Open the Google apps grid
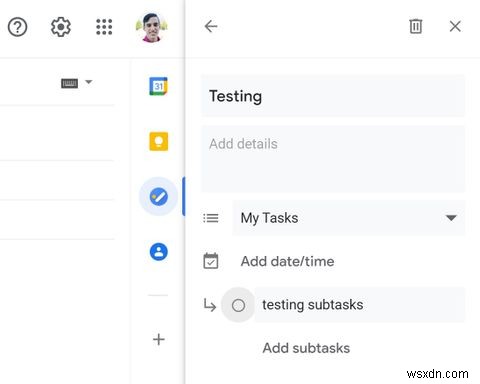Screen dimensions: 480x384 104,27
